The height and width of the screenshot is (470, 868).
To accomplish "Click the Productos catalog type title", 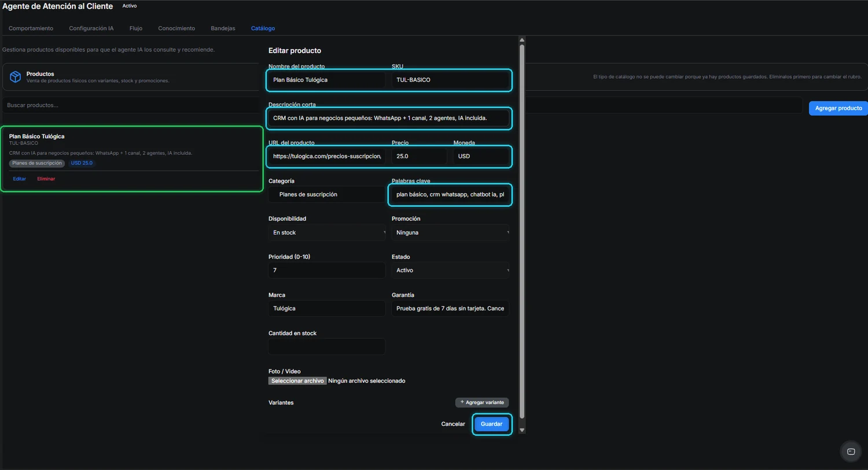I will click(41, 74).
